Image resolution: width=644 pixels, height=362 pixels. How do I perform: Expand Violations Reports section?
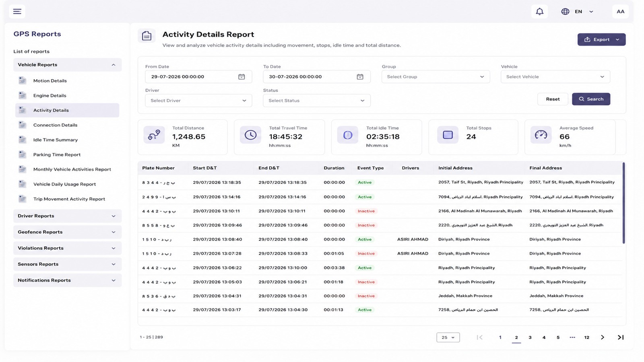point(68,248)
